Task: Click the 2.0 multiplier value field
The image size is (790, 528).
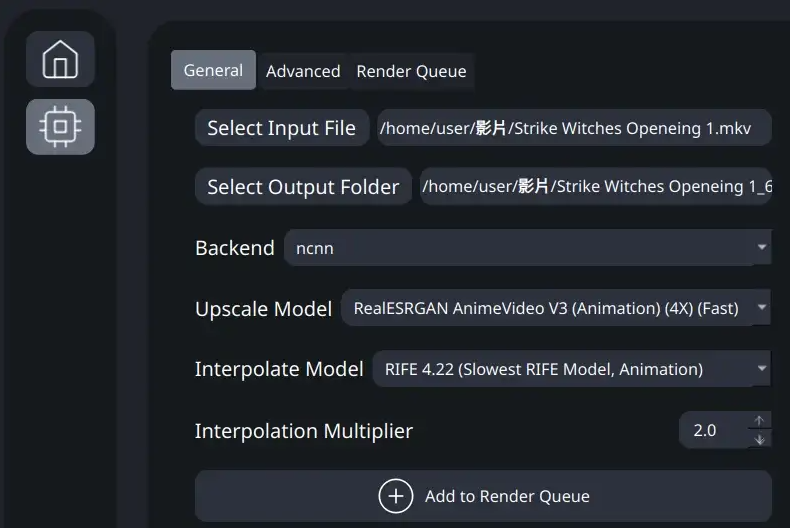Action: pyautogui.click(x=713, y=430)
